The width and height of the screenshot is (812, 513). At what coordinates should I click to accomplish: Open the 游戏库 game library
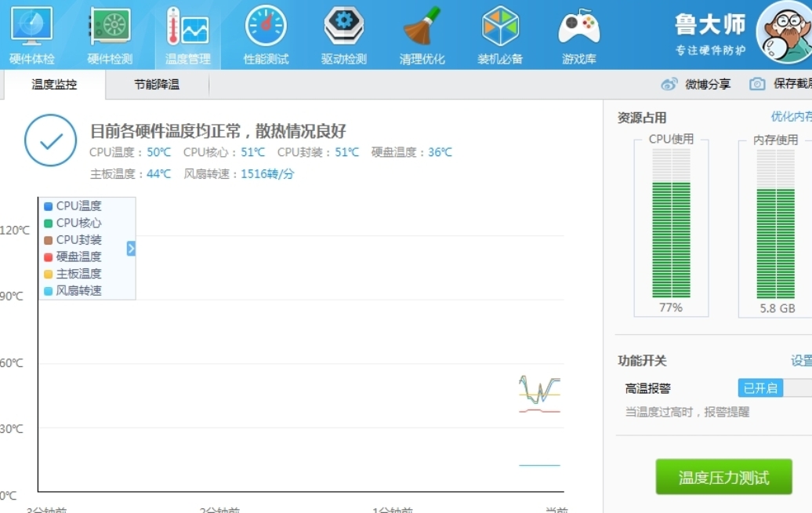578,31
